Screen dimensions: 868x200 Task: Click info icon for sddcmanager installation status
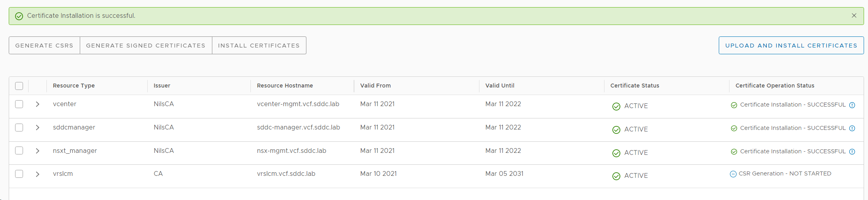click(852, 128)
